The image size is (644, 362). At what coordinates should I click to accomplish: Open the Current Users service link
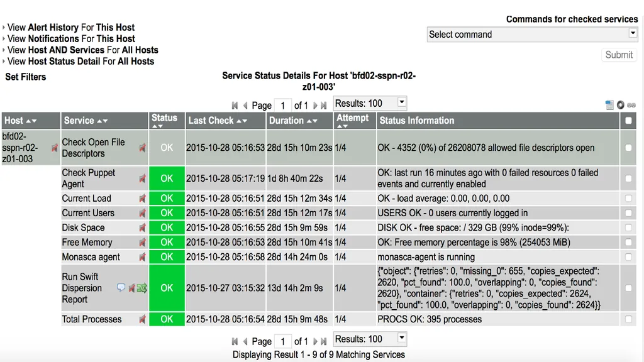pos(88,213)
